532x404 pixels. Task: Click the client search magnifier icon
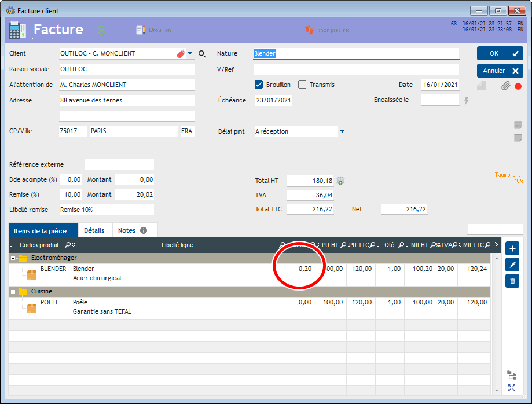tap(202, 54)
